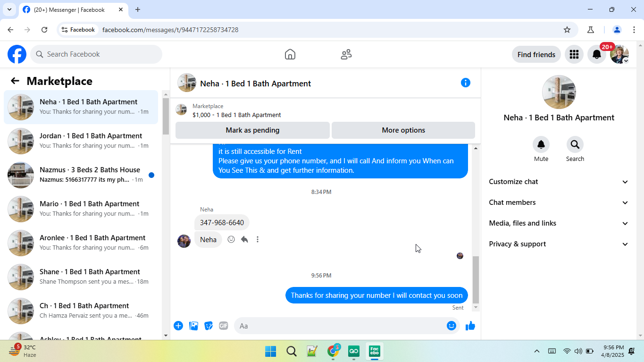View site information icon in address bar

(x=65, y=30)
